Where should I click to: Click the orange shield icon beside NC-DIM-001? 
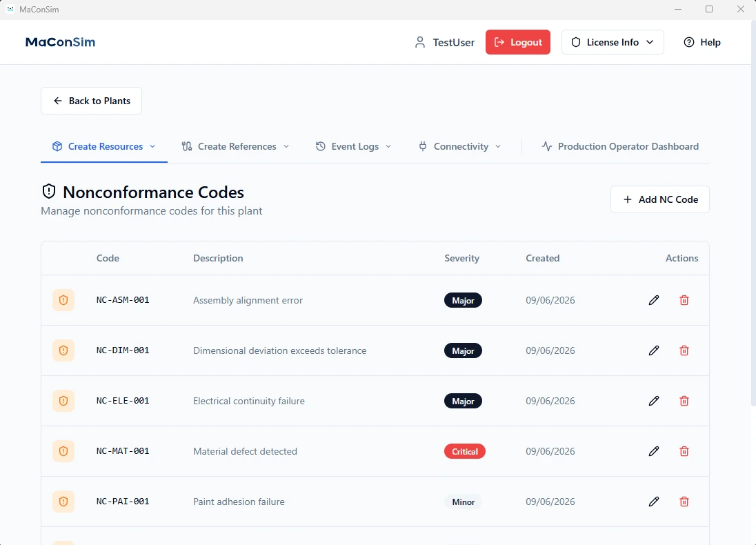click(x=63, y=350)
